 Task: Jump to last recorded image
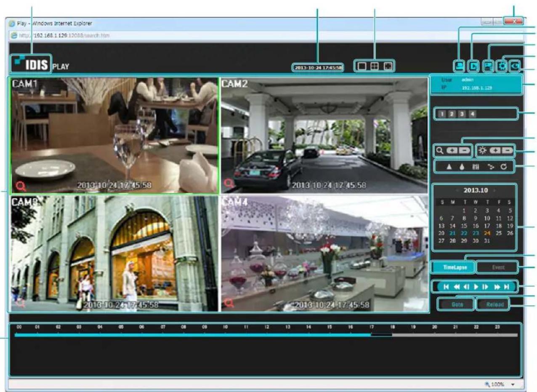pos(507,287)
